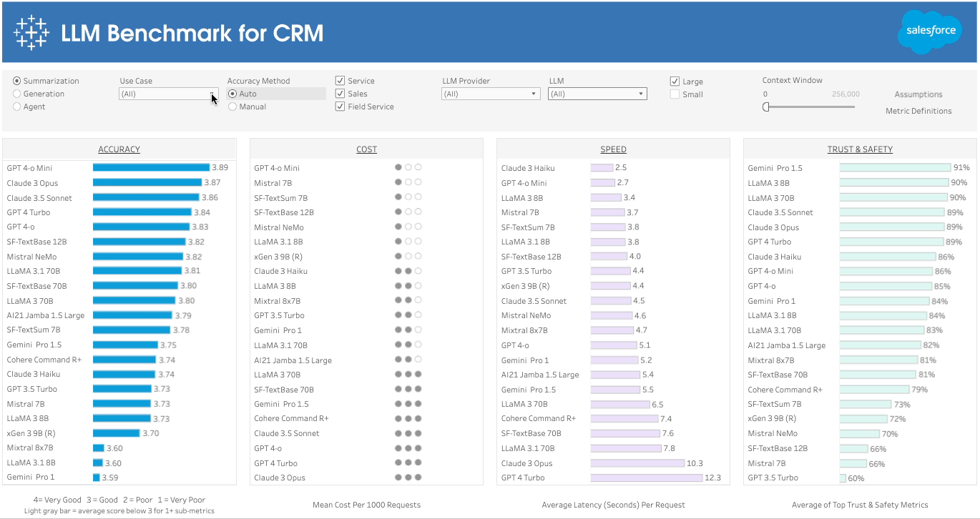Screen dimensions: 980x519
Task: Select the Generation radio button
Action: (x=17, y=94)
